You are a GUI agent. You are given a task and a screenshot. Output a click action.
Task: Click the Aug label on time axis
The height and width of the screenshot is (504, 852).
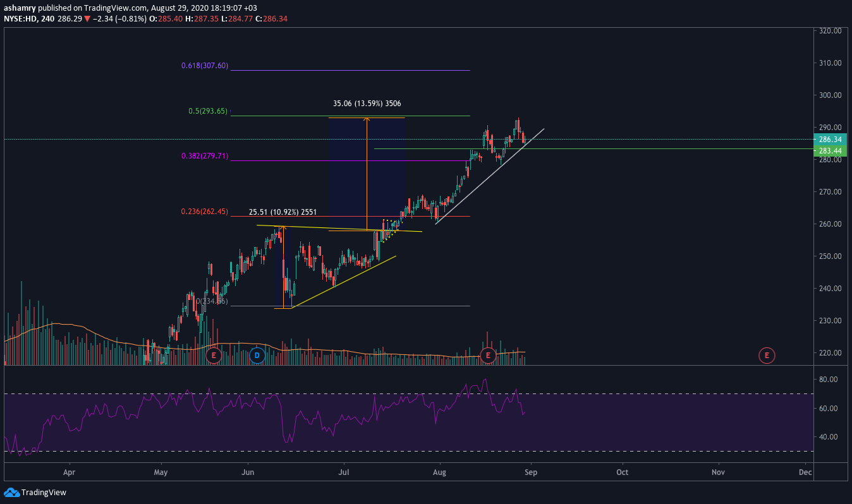440,472
